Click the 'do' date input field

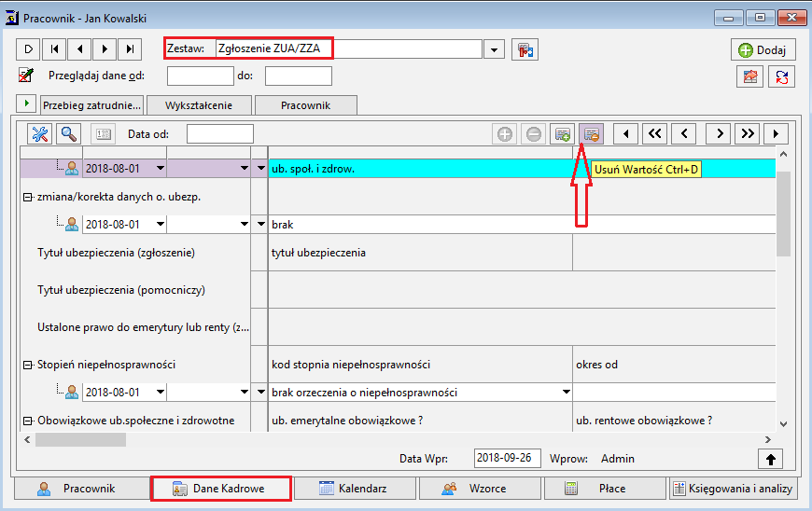pyautogui.click(x=299, y=76)
